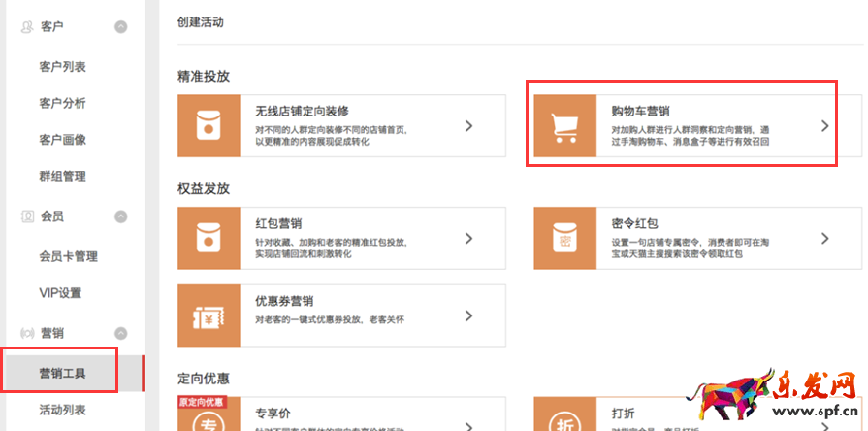Click the 密令红包 orange icon
This screenshot has width=868, height=431.
(x=564, y=238)
